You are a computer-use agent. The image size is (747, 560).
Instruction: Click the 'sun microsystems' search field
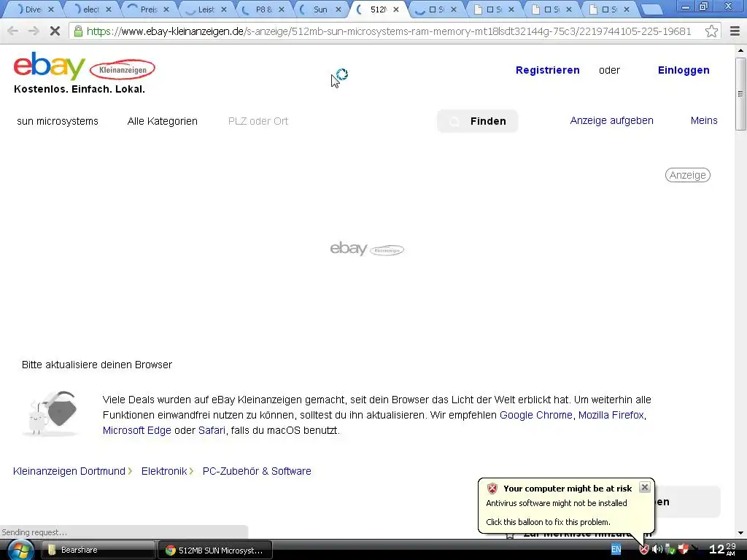[58, 122]
